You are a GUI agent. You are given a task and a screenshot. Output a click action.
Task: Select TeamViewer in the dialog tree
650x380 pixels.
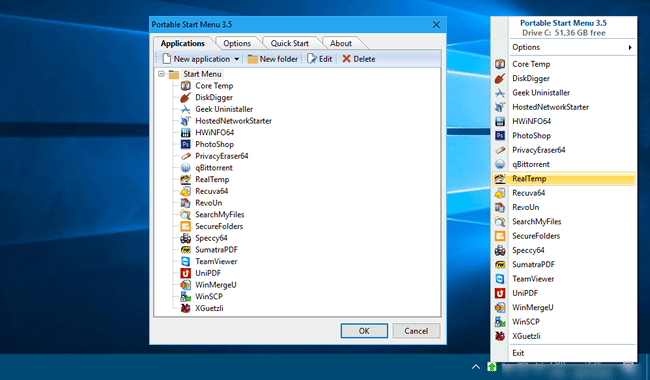click(x=216, y=261)
